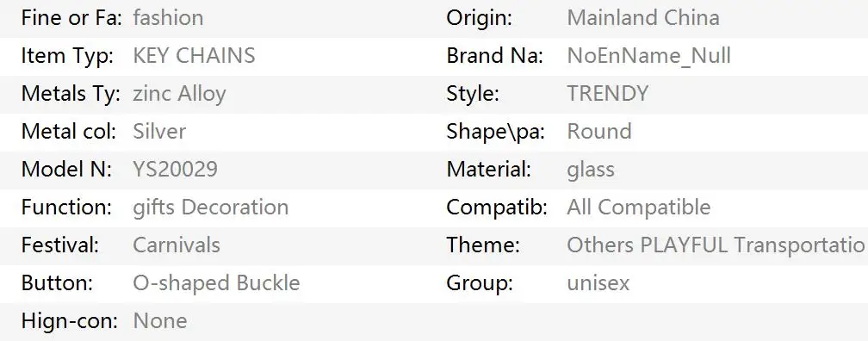Click the model number YS20029
The image size is (868, 341).
(x=175, y=169)
